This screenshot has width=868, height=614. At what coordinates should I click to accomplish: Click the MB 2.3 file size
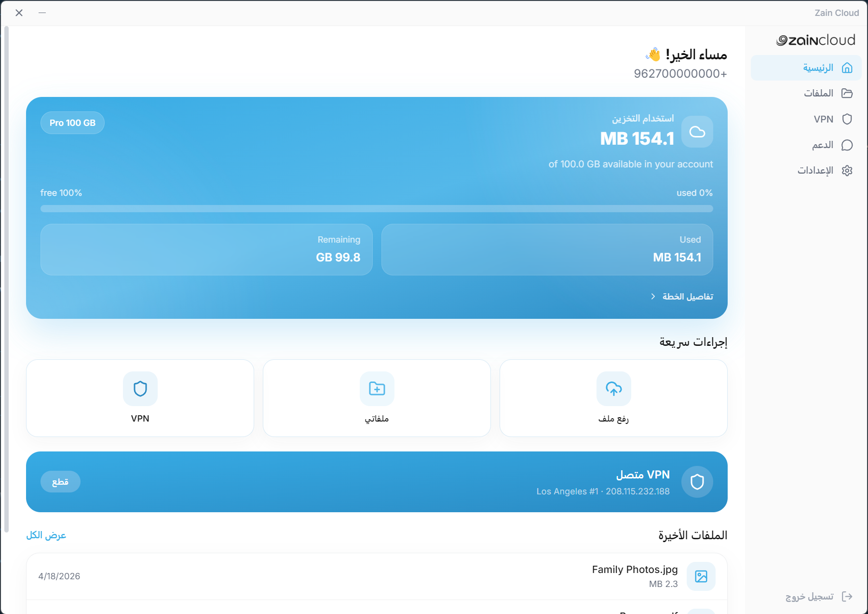[x=663, y=584]
